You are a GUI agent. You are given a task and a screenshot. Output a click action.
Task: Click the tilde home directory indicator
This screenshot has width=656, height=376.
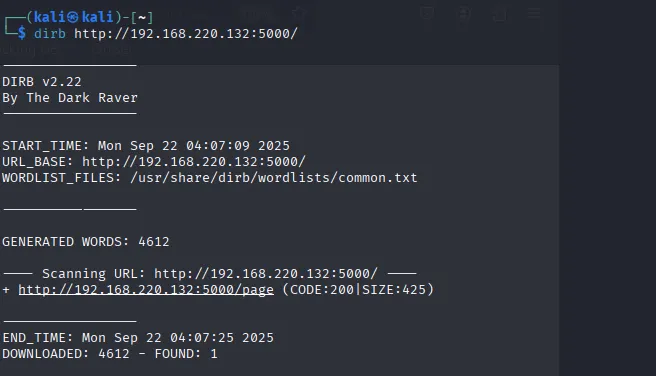(142, 18)
